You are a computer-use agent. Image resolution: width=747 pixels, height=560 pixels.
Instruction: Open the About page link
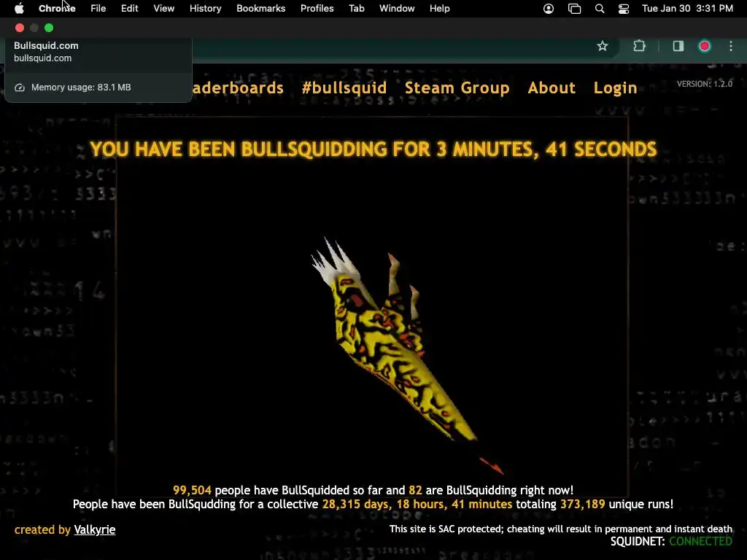[551, 88]
